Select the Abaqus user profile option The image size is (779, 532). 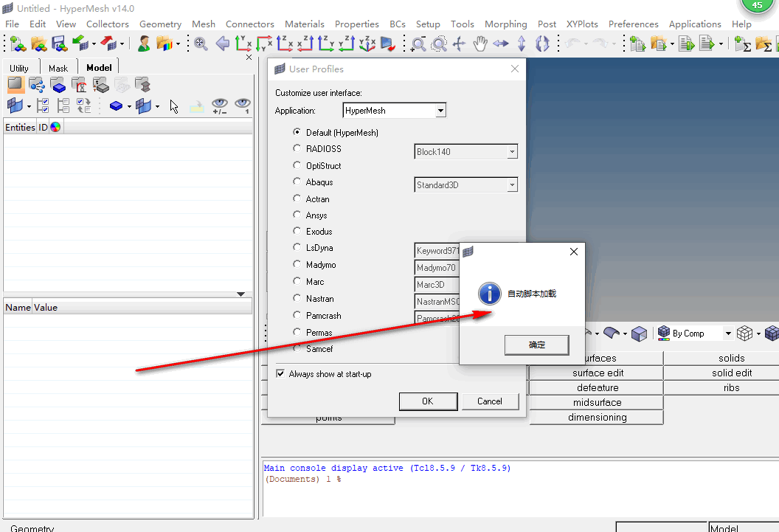pyautogui.click(x=297, y=182)
